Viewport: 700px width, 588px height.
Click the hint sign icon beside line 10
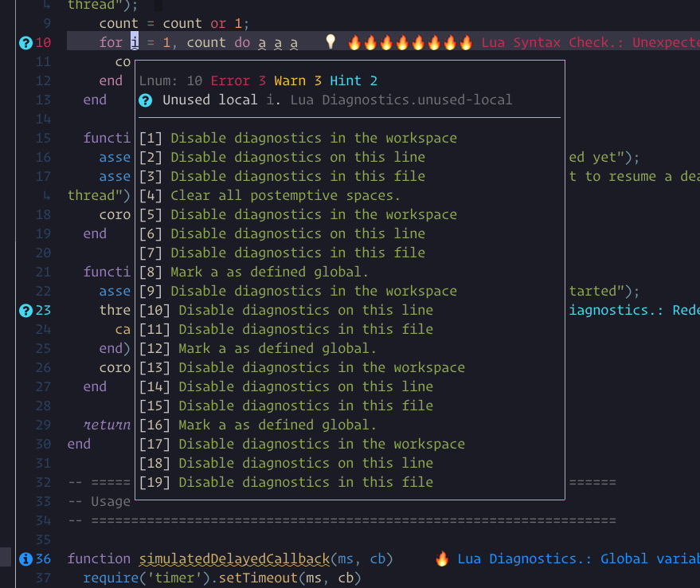[26, 43]
